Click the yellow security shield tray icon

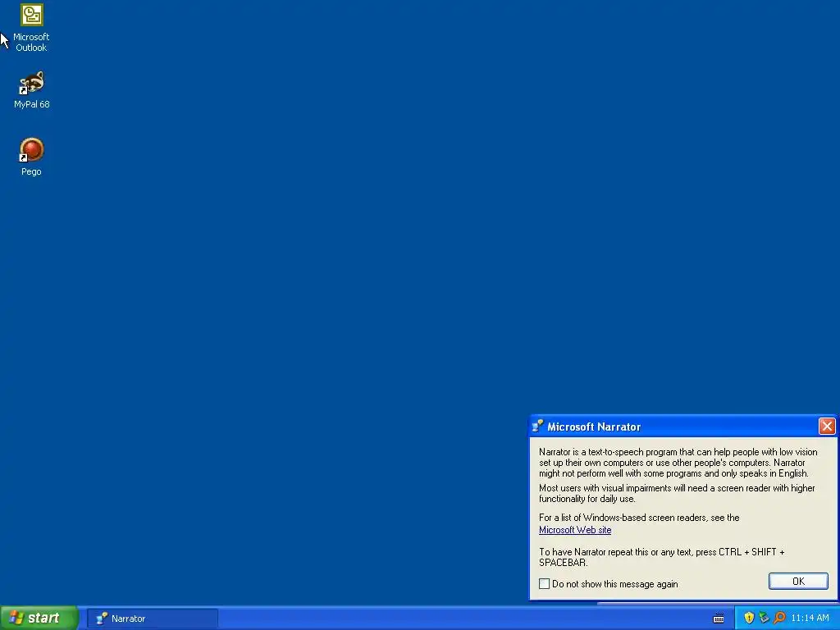click(749, 618)
